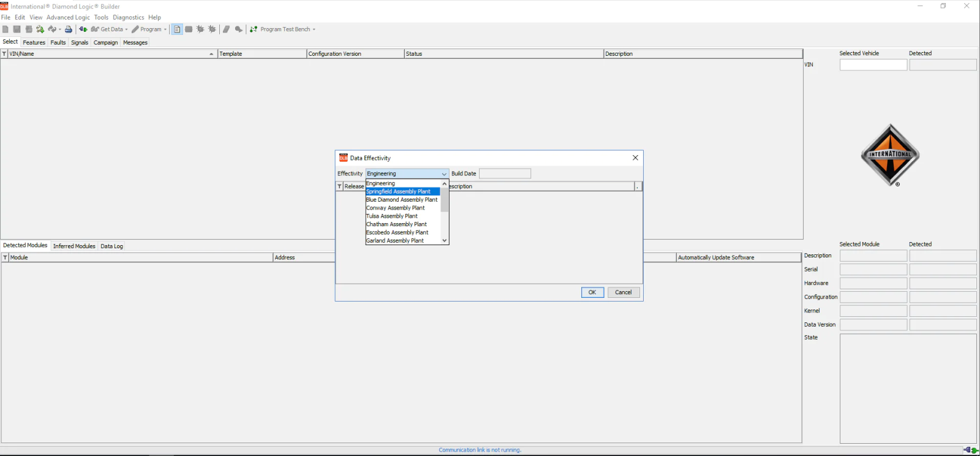The image size is (980, 456).
Task: Click filter icon in Module table header
Action: [5, 257]
